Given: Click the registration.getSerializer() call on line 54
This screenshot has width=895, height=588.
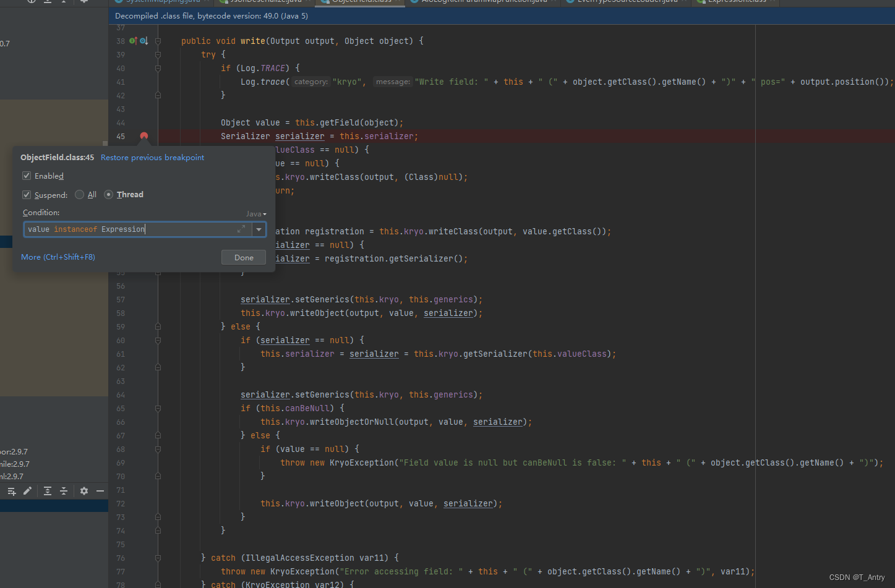Looking at the screenshot, I should pos(394,258).
